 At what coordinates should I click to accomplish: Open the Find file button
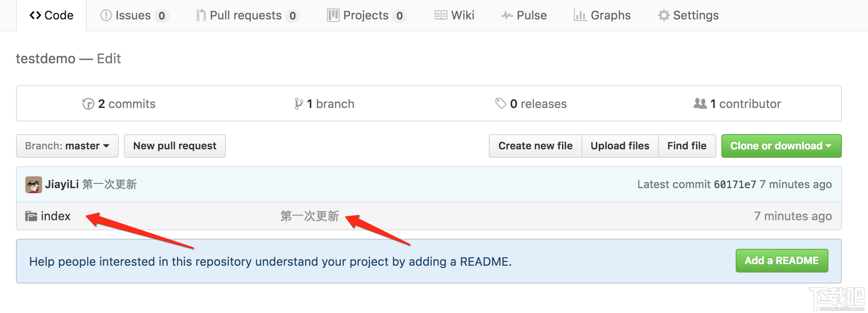687,146
